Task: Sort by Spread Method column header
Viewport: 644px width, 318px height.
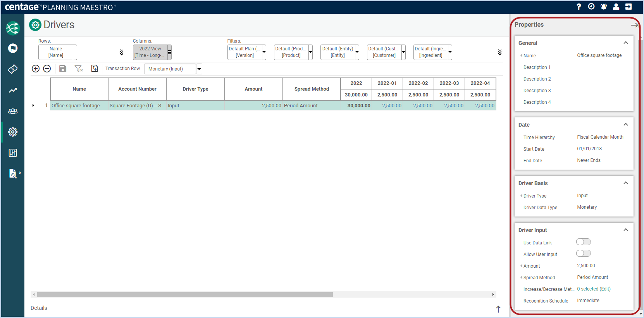Action: (312, 89)
